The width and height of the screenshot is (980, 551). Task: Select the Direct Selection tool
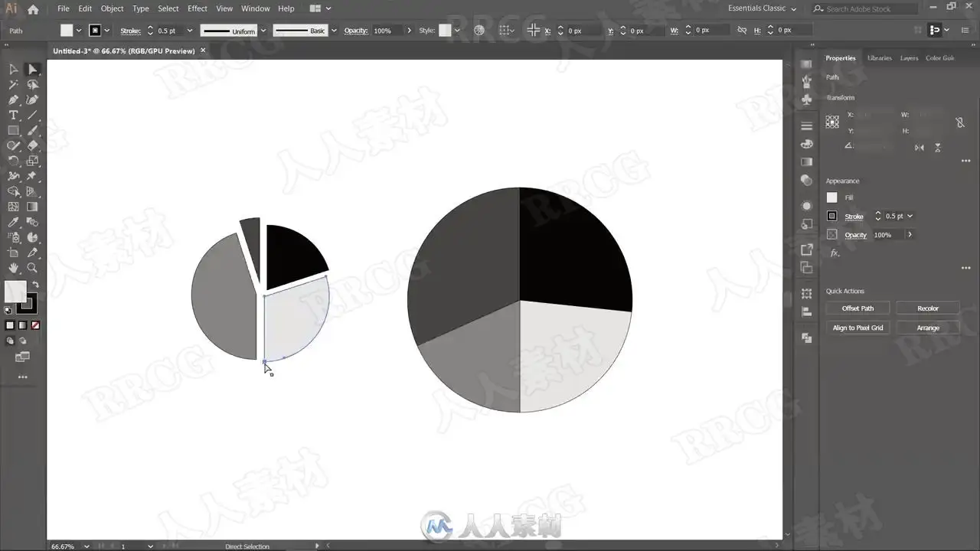pos(32,70)
